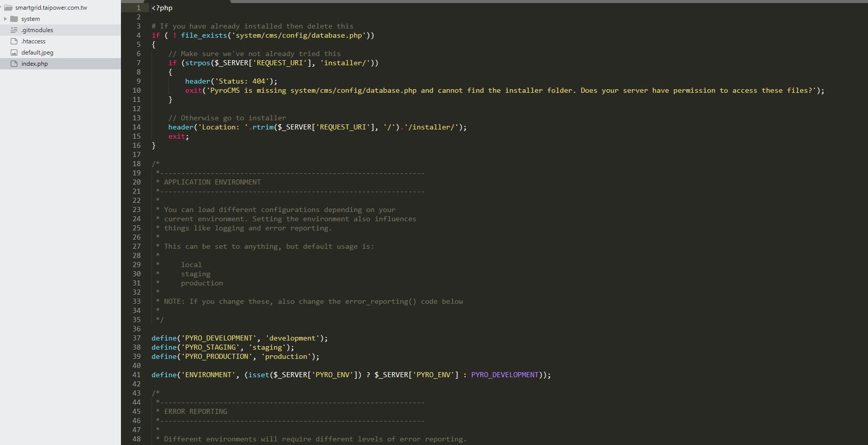The height and width of the screenshot is (445, 868).
Task: Click the 'This can be set to anything' comment
Action: pyautogui.click(x=269, y=246)
